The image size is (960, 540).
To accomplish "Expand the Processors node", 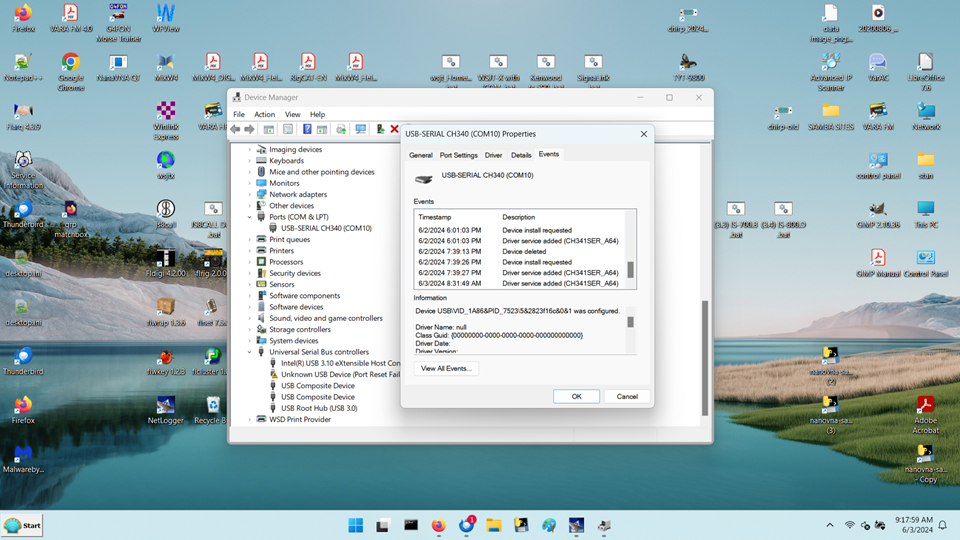I will pyautogui.click(x=250, y=262).
